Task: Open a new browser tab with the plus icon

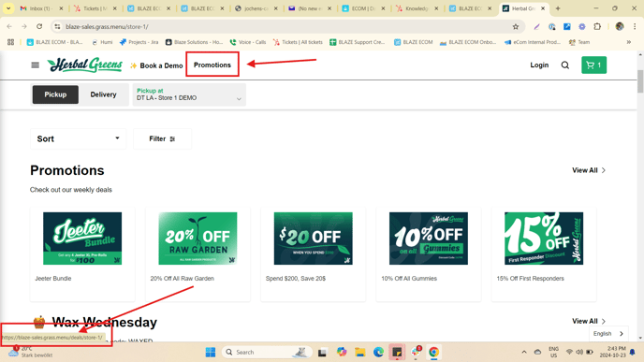Action: pos(558,8)
